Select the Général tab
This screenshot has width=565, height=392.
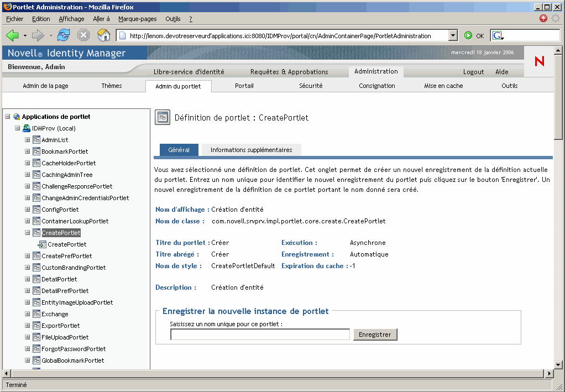179,150
